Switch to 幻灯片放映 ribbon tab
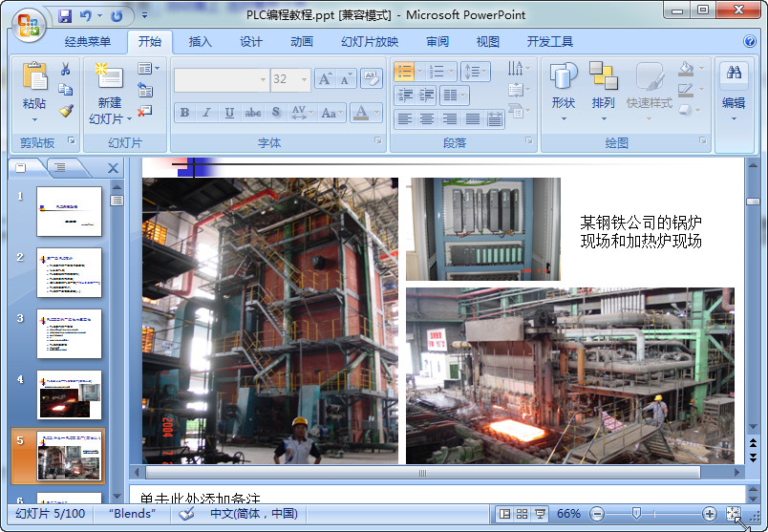Image resolution: width=768 pixels, height=532 pixels. tap(370, 42)
